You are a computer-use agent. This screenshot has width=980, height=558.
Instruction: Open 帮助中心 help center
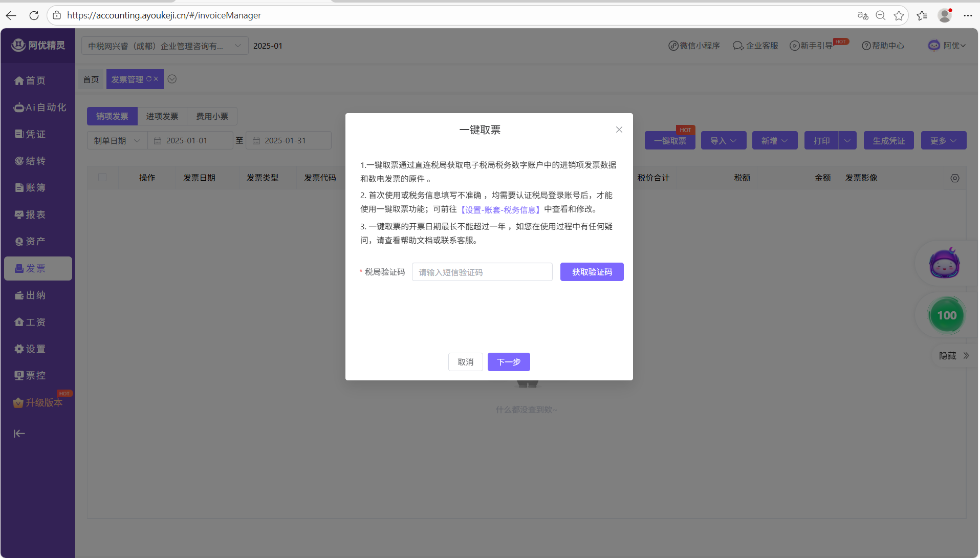883,46
